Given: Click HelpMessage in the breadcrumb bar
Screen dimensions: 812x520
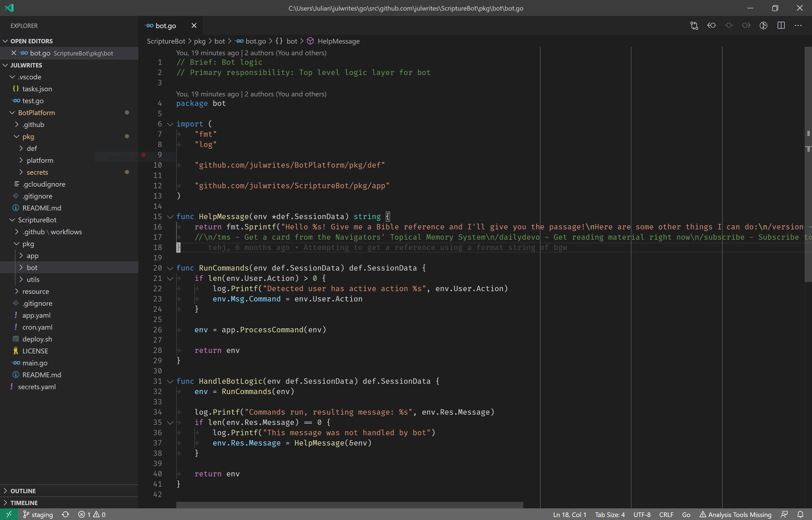Looking at the screenshot, I should click(x=338, y=41).
